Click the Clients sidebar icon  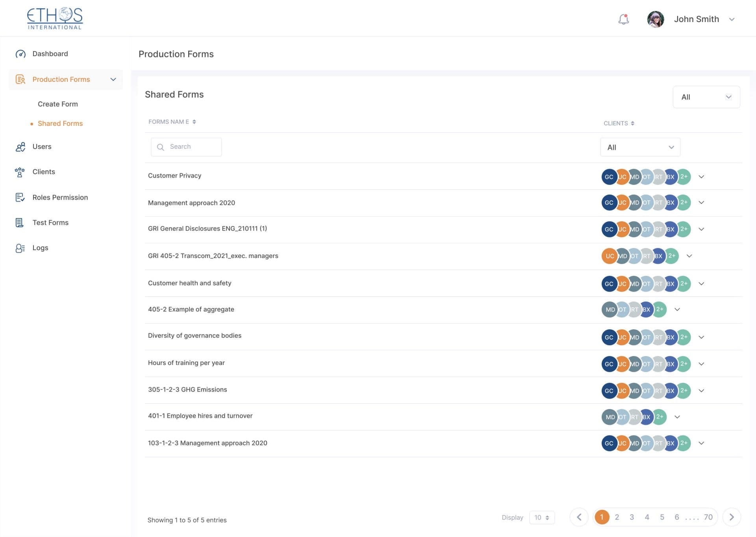(20, 172)
